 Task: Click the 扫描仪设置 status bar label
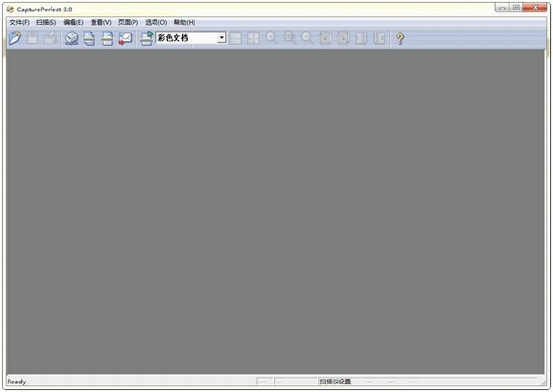335,382
